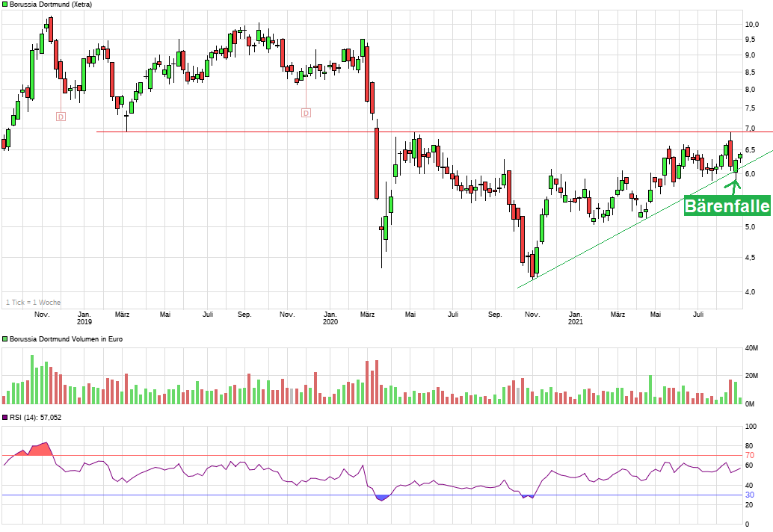Click the 6,5 price axis label

(x=750, y=149)
